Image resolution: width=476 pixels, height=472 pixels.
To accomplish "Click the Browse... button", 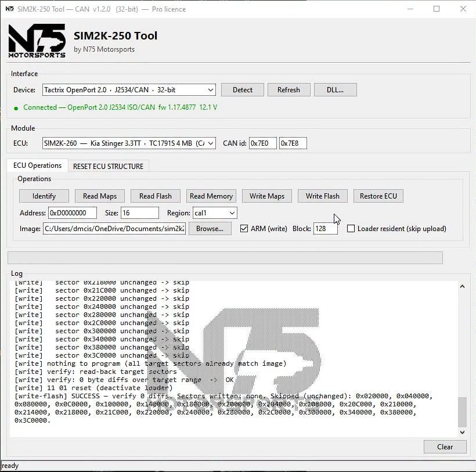I will coord(210,229).
